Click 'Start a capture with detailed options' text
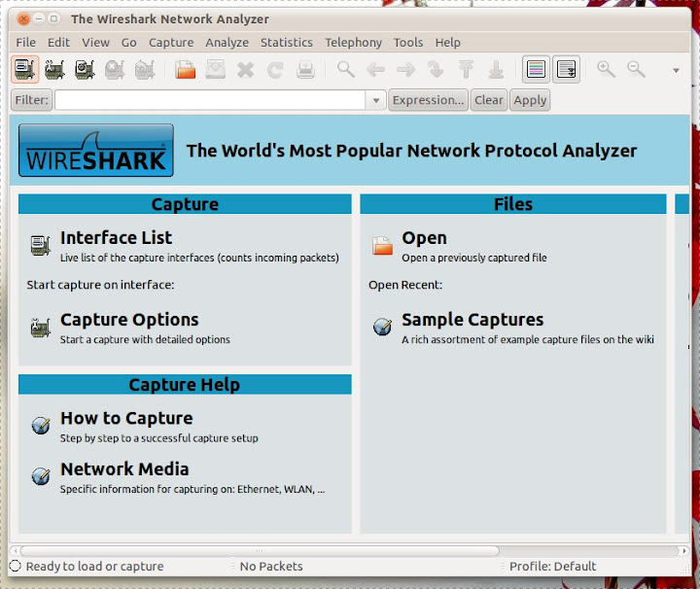The height and width of the screenshot is (589, 700). pyautogui.click(x=145, y=339)
